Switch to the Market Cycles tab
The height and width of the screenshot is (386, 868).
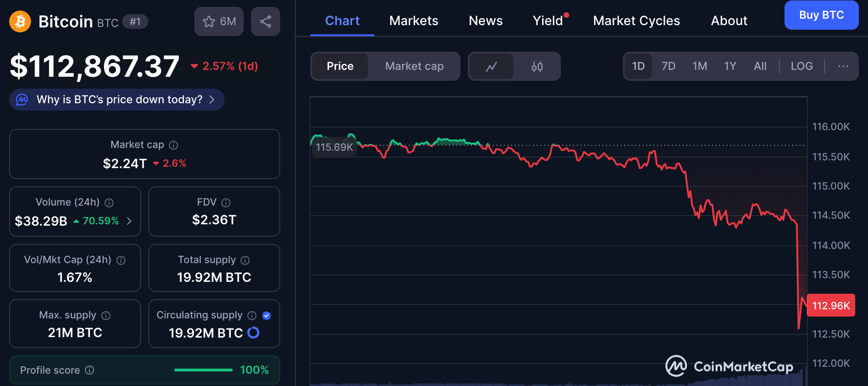(x=636, y=21)
